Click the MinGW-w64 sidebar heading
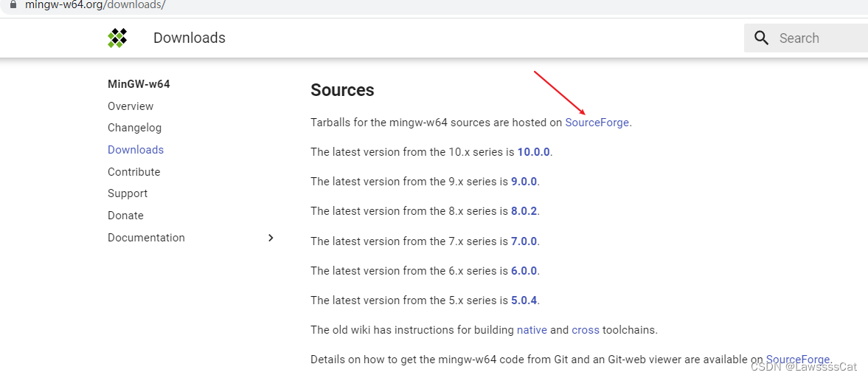This screenshot has width=868, height=378. click(139, 84)
